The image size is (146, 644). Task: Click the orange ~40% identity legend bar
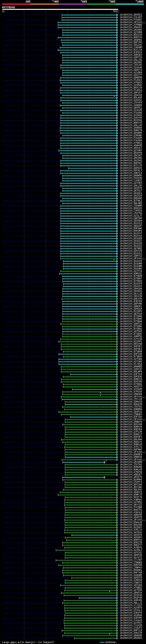45,4
